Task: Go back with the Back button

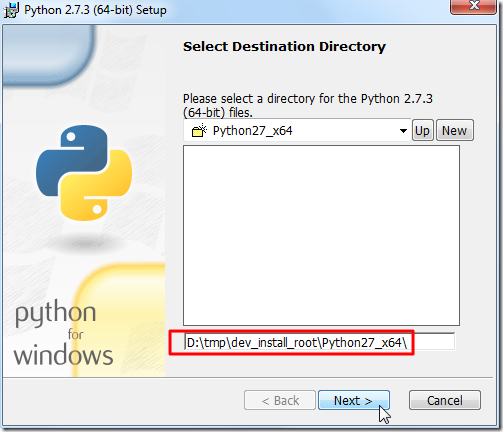Action: point(280,400)
